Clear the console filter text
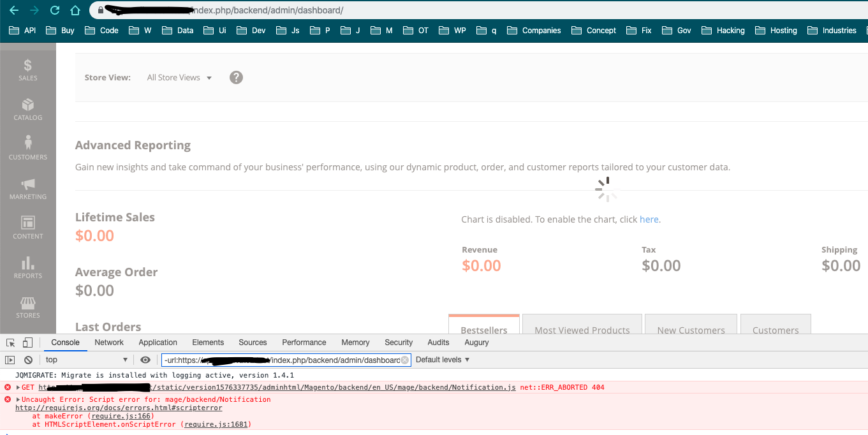This screenshot has width=868, height=435. pos(404,360)
